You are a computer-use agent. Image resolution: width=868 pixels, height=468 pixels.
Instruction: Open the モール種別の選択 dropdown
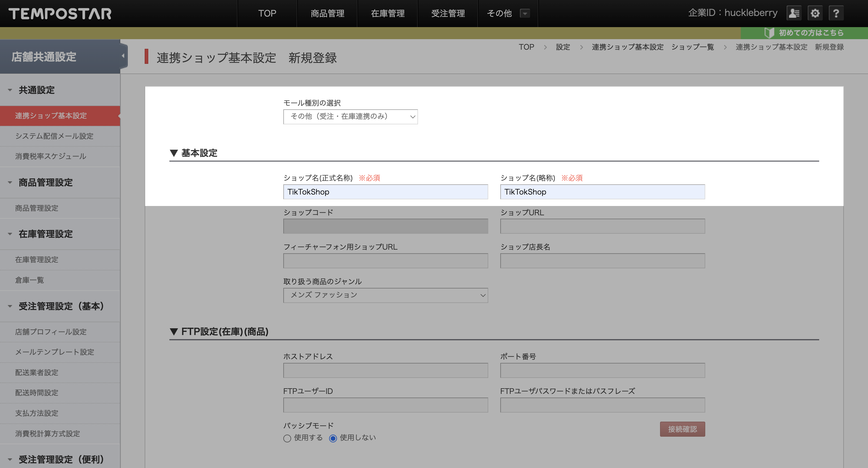point(351,117)
